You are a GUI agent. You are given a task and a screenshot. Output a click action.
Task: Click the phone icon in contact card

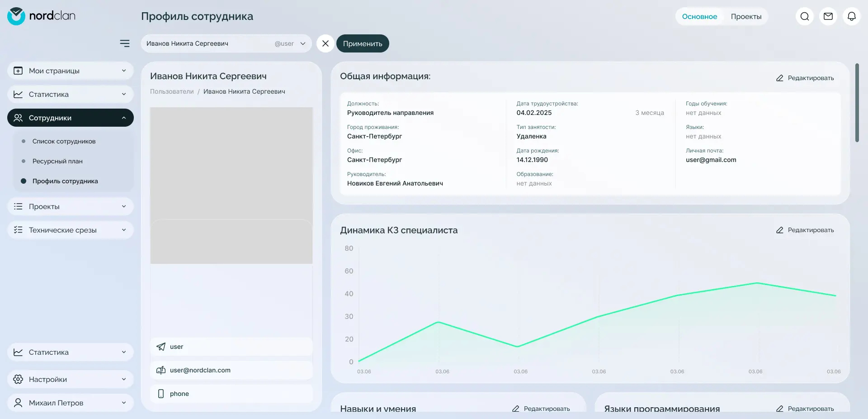click(161, 394)
